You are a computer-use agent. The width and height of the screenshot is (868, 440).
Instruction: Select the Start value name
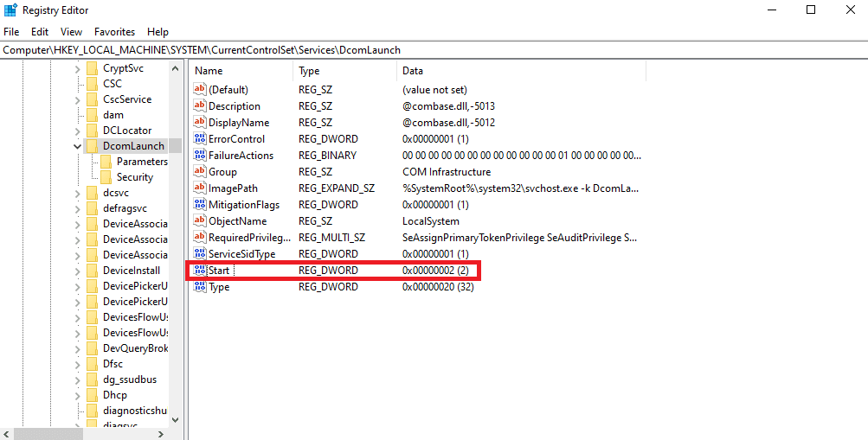click(219, 271)
